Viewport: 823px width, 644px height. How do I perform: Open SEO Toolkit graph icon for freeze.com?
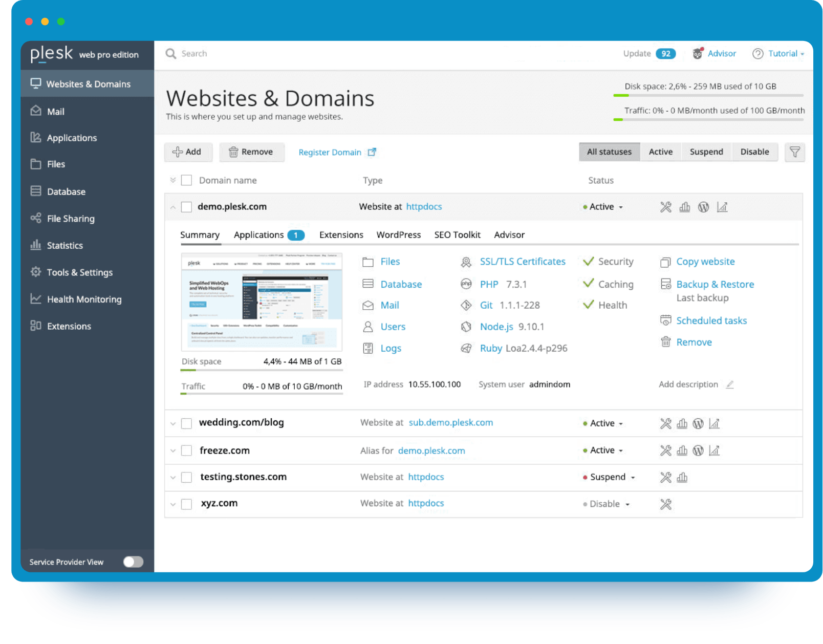[x=715, y=450]
